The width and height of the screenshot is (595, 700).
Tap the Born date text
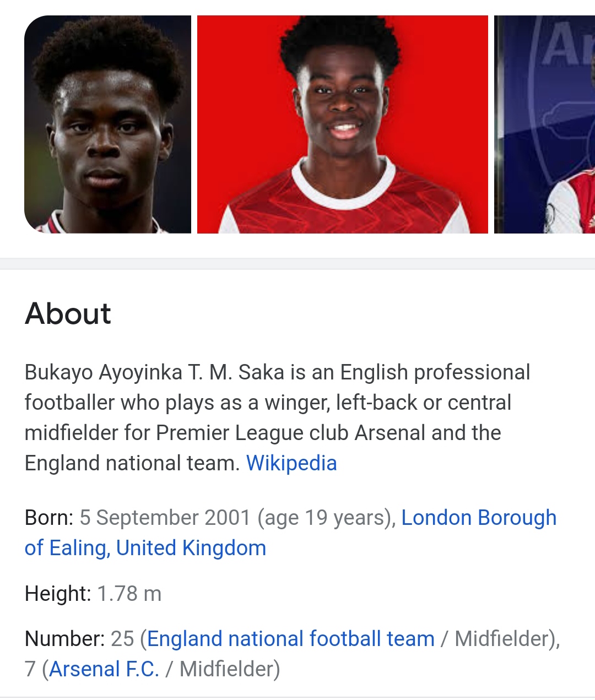coord(165,518)
